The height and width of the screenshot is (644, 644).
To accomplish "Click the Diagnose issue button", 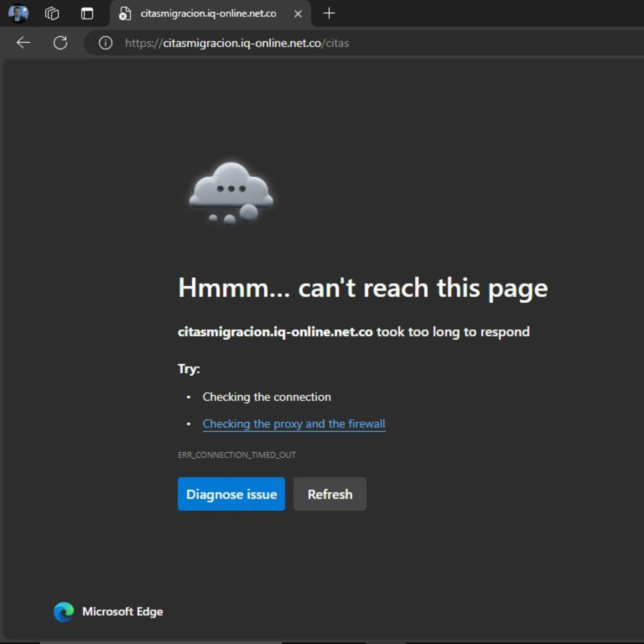I will click(231, 494).
